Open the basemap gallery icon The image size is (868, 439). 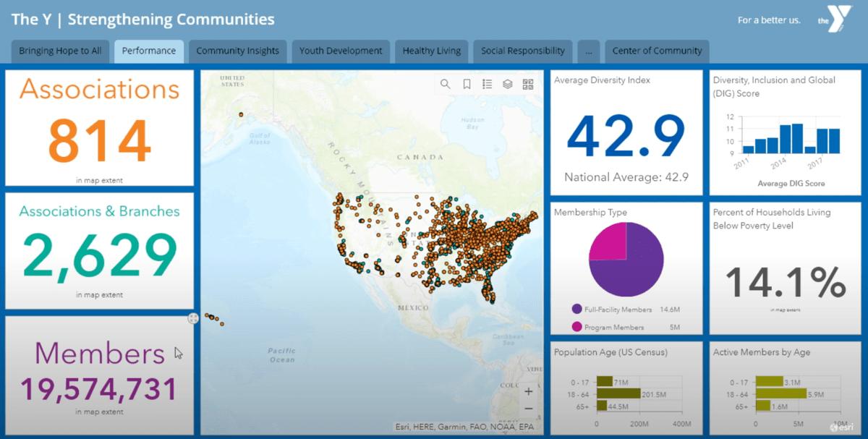(528, 84)
